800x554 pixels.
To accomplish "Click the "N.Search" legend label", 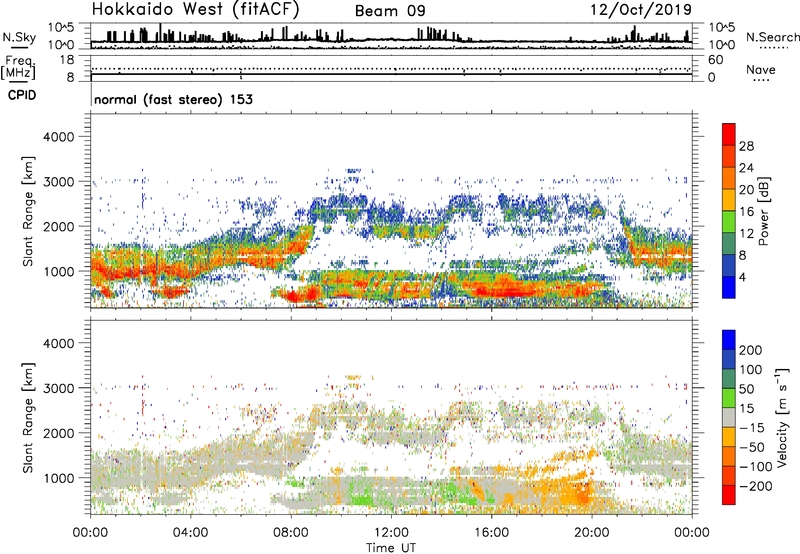I will [x=773, y=37].
